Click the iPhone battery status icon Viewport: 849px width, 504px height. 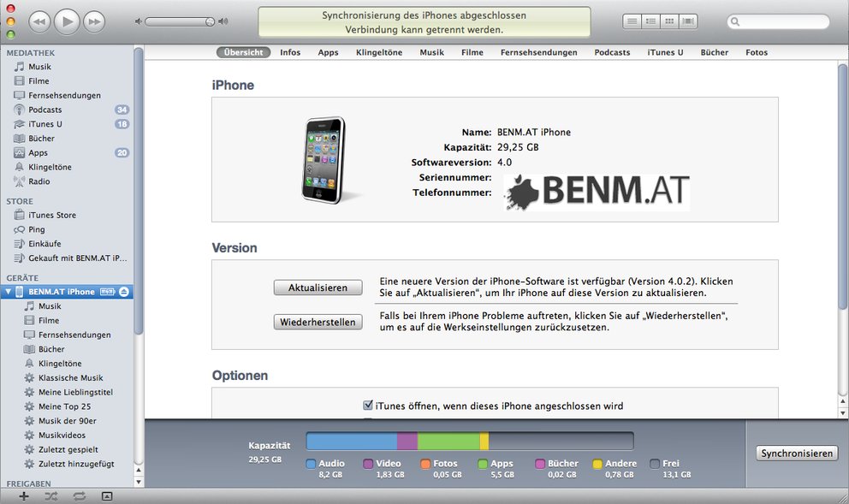pos(107,292)
